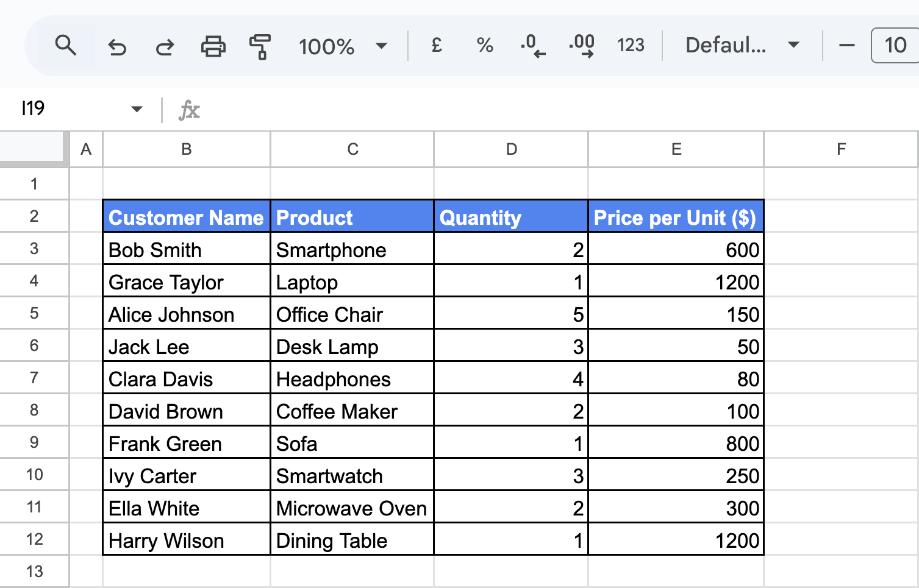Select the Paint format roller icon
This screenshot has width=919, height=588.
260,46
